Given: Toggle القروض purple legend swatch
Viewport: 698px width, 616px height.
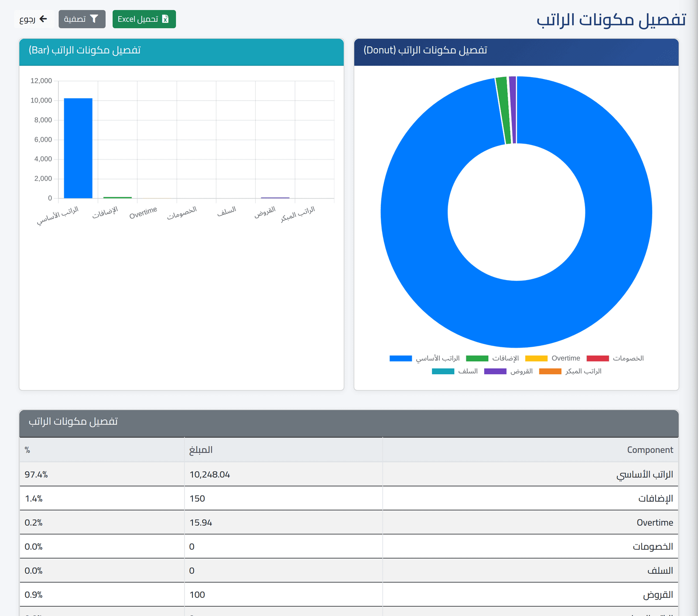Looking at the screenshot, I should coord(495,371).
